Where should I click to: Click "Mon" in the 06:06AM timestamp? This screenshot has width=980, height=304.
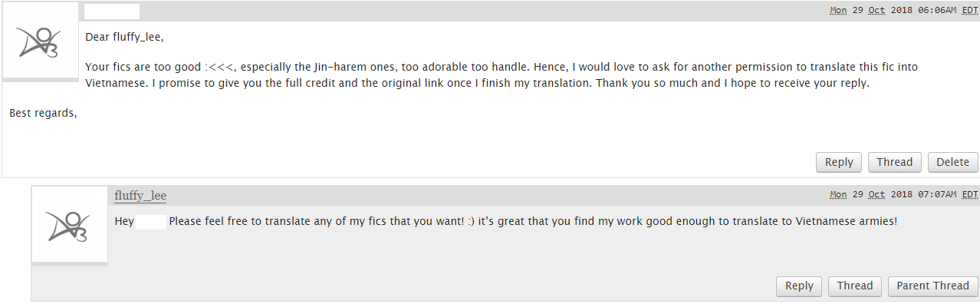coord(838,11)
